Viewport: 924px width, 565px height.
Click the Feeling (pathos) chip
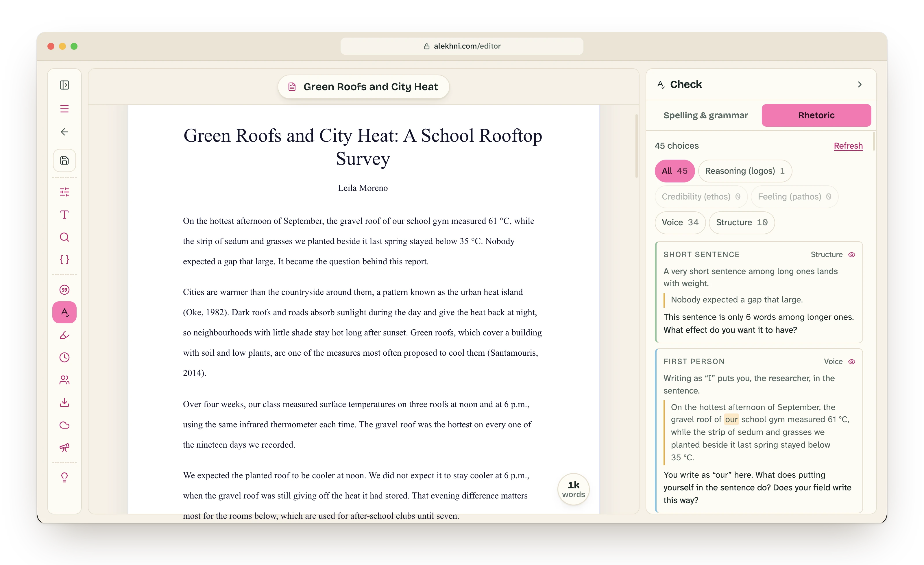[x=794, y=197]
